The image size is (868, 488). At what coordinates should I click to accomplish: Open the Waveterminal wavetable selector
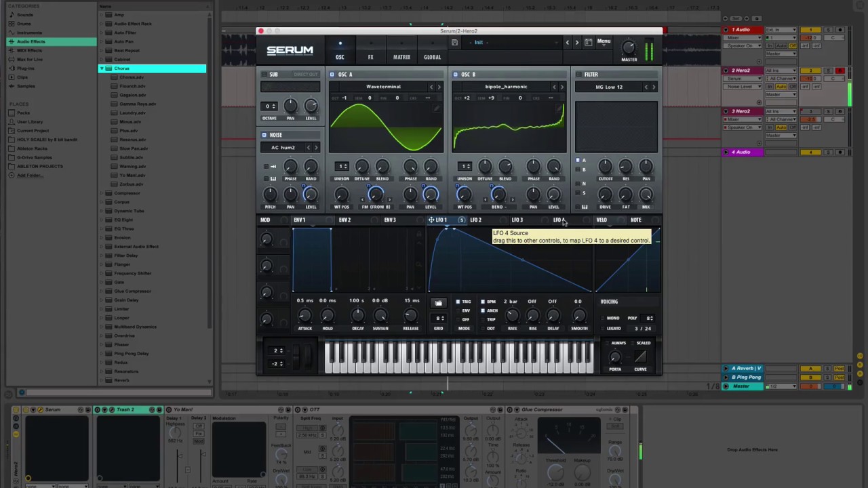383,87
